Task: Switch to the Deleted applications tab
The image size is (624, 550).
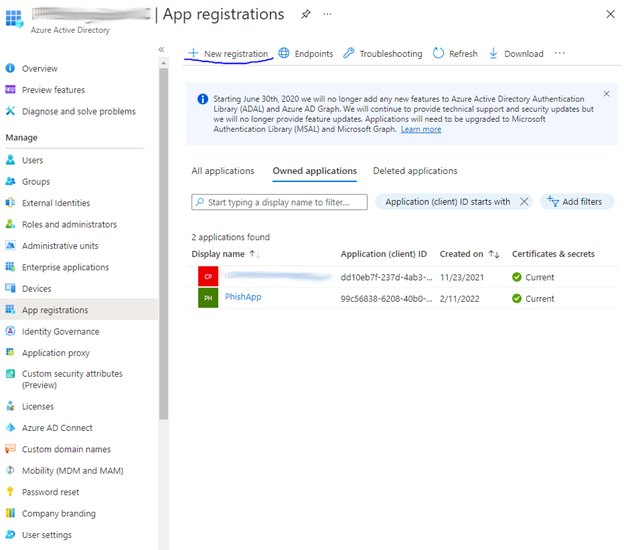Action: (415, 171)
